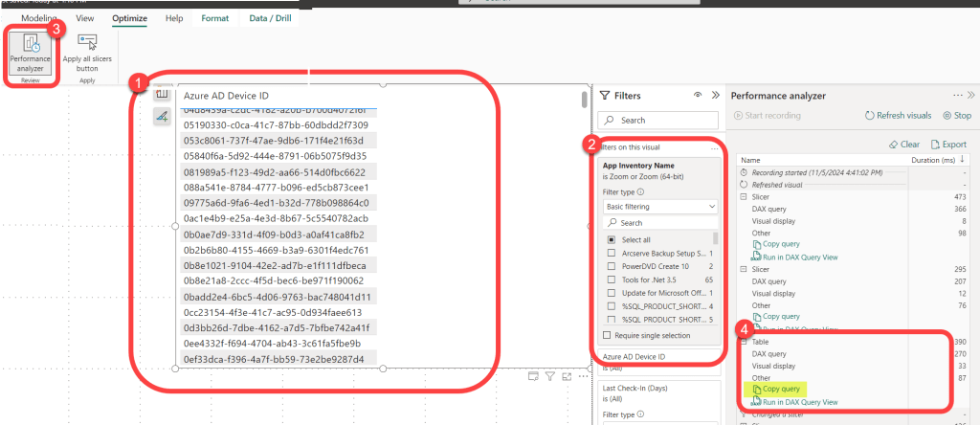
Task: Clear the Performance analyzer results
Action: (904, 145)
